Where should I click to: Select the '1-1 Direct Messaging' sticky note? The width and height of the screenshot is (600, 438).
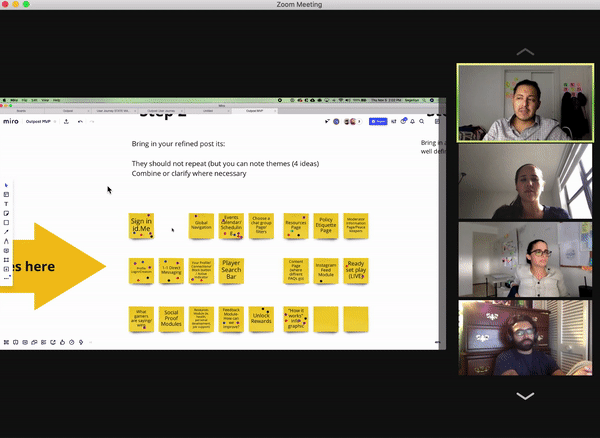[x=171, y=271]
